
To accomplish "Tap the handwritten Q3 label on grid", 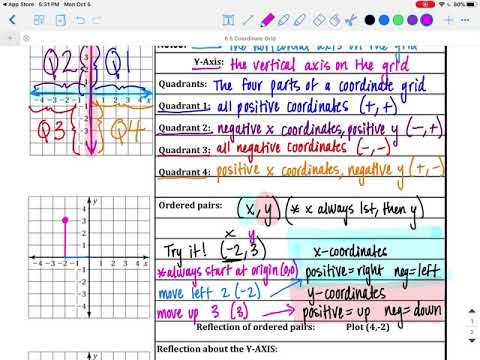I will [x=52, y=131].
